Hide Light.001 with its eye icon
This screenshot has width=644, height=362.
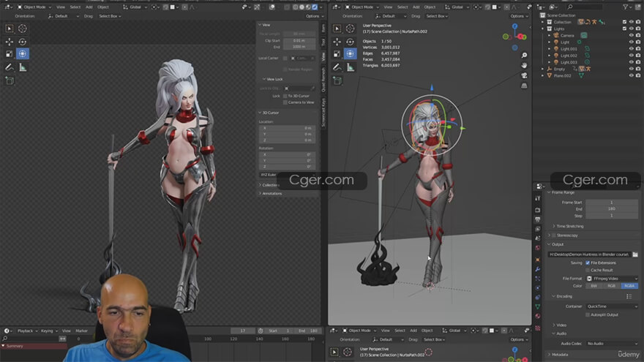coord(632,49)
